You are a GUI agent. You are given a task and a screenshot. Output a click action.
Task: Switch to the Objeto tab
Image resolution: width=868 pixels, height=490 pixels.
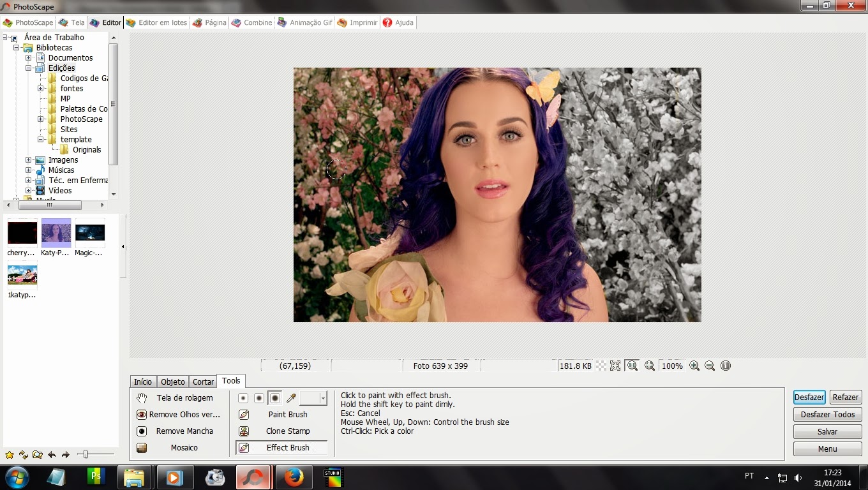pyautogui.click(x=172, y=382)
